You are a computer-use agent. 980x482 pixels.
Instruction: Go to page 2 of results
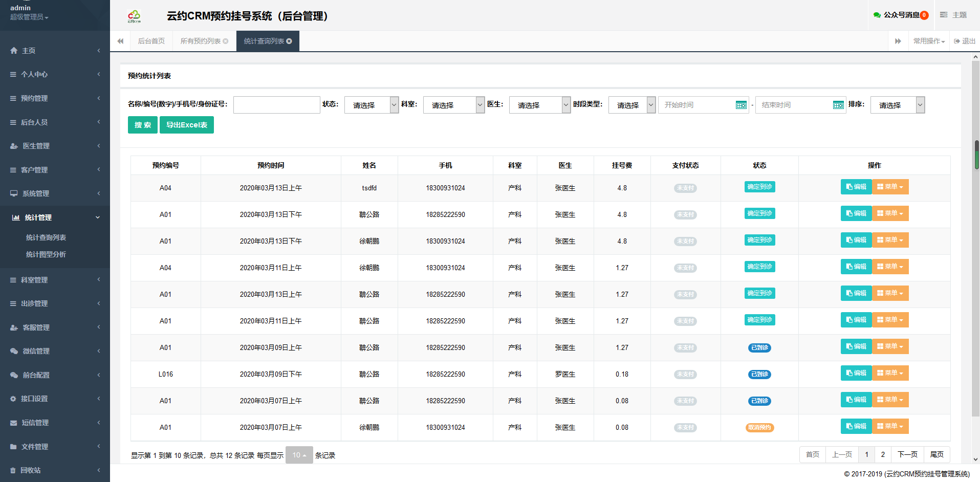pos(883,454)
